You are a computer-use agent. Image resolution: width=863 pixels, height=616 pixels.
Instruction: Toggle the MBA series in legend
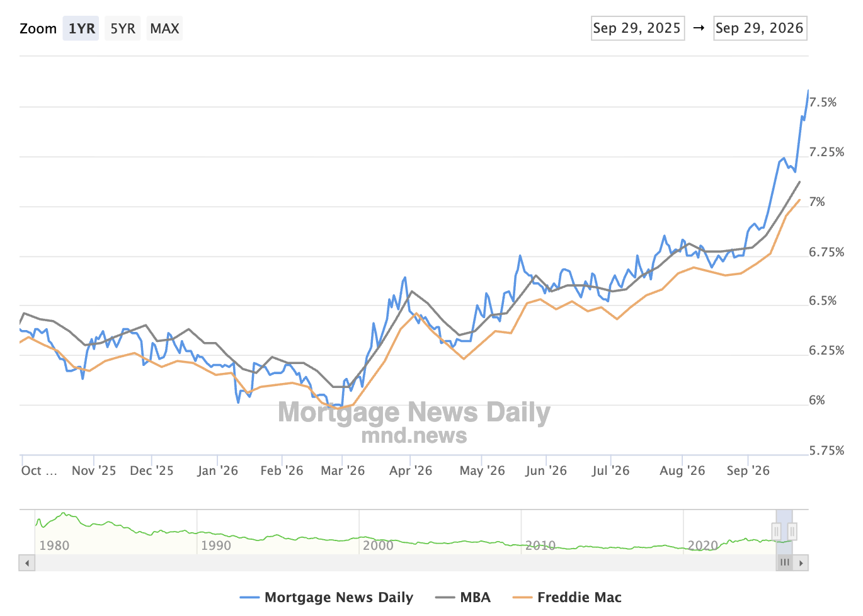pos(463,597)
